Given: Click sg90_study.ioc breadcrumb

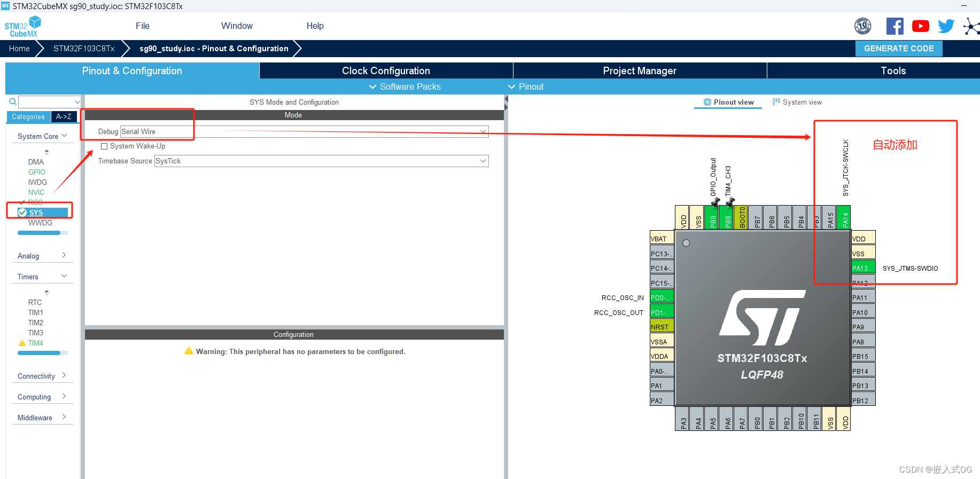Looking at the screenshot, I should [x=214, y=49].
